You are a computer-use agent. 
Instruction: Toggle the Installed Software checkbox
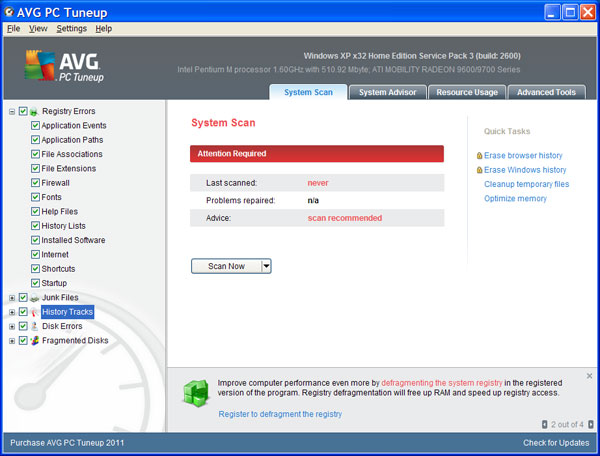[x=35, y=240]
